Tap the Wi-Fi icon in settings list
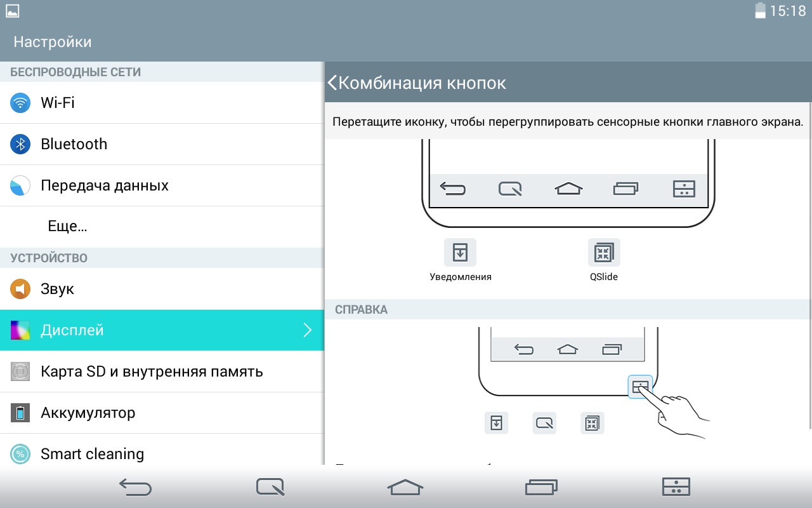 (x=20, y=103)
